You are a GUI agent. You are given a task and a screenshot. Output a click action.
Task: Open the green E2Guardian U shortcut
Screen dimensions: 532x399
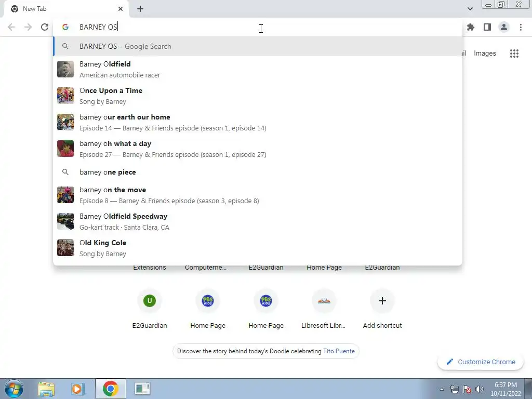click(x=150, y=301)
